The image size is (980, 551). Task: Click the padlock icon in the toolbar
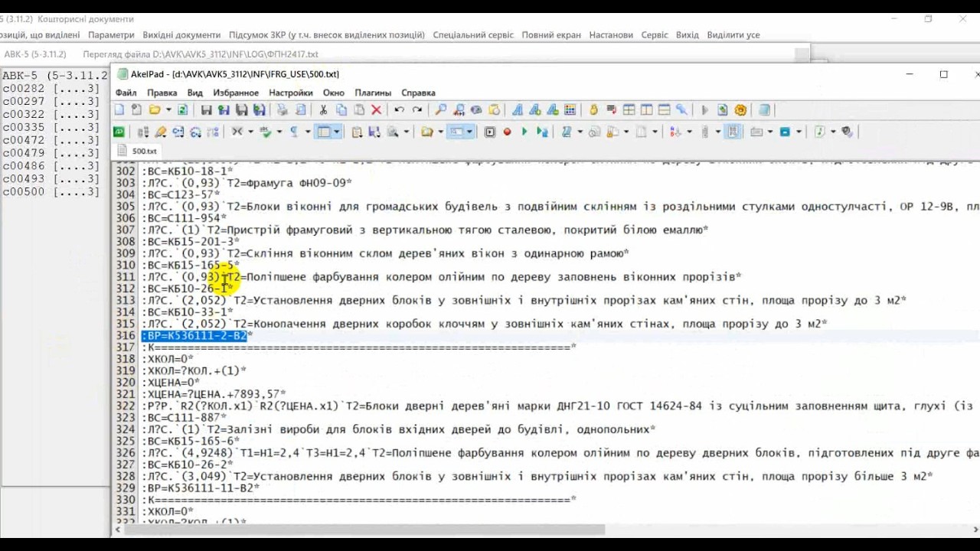coord(593,110)
